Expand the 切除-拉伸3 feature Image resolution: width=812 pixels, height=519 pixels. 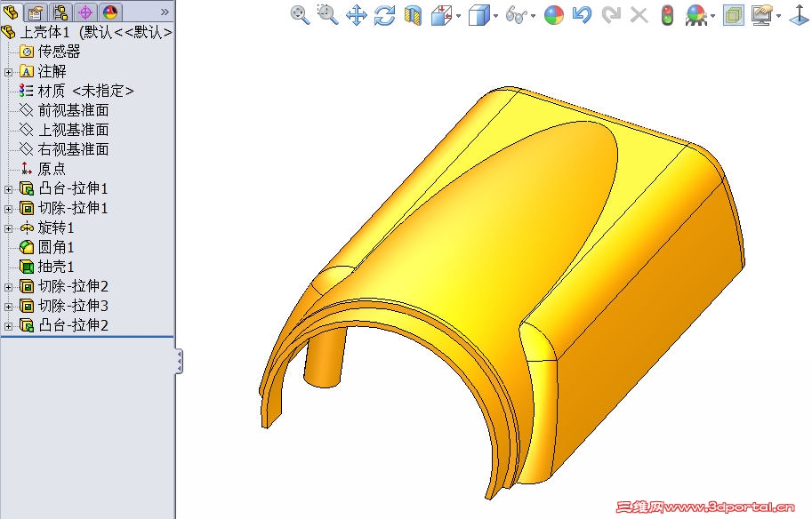pyautogui.click(x=8, y=307)
